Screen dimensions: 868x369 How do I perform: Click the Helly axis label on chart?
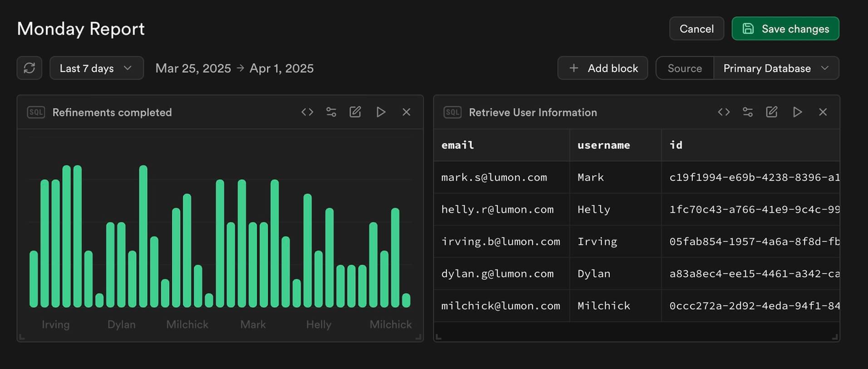(x=319, y=325)
